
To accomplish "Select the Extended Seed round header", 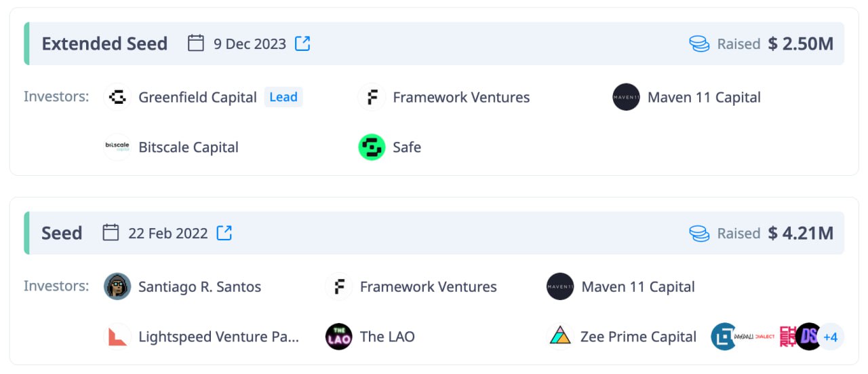I will (434, 43).
